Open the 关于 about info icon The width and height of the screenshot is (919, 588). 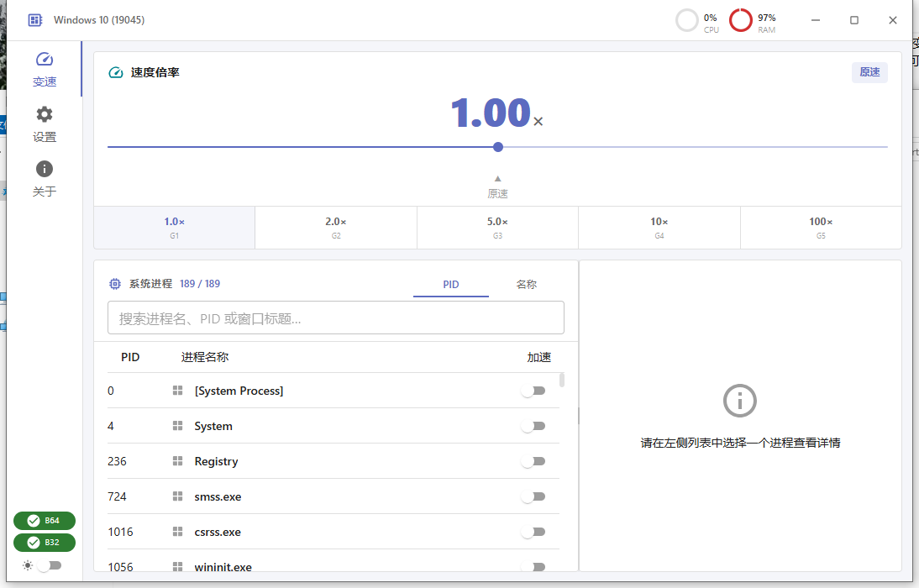pyautogui.click(x=45, y=179)
